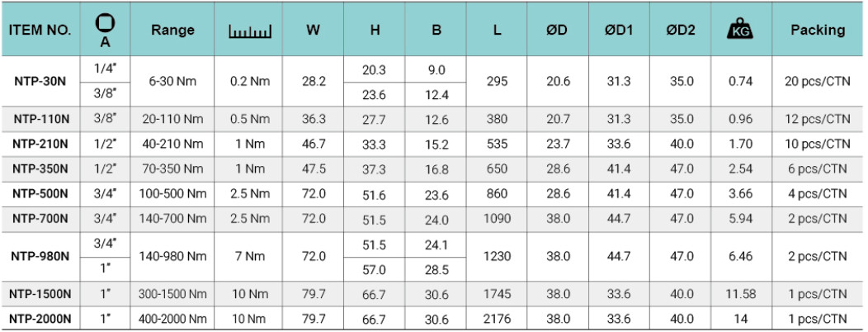
Task: Select the NTP-350N item cell
Action: 41,168
